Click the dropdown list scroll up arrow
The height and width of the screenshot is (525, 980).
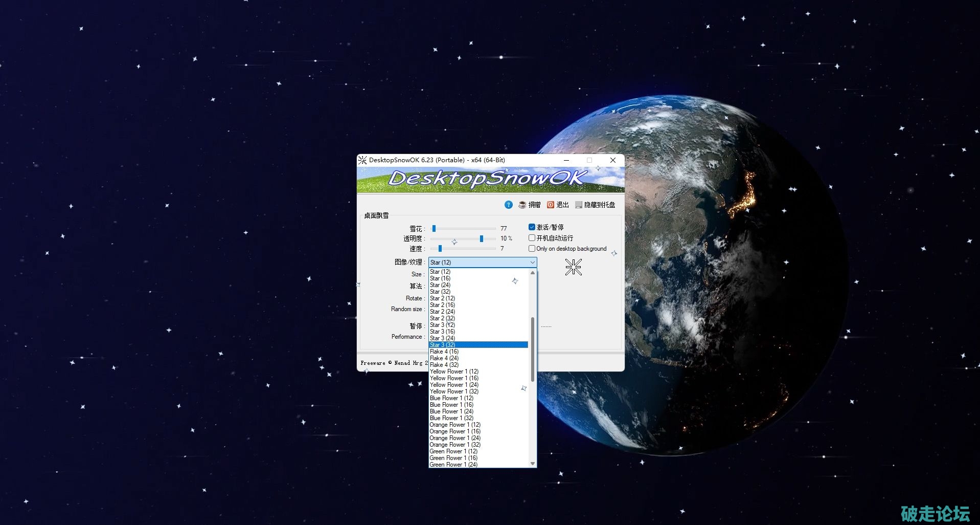pyautogui.click(x=533, y=273)
